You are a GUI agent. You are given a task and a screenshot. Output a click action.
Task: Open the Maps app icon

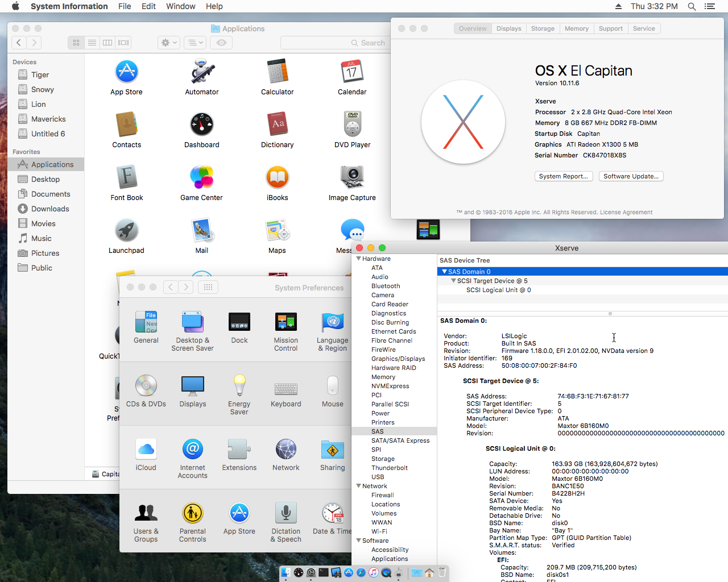[278, 230]
